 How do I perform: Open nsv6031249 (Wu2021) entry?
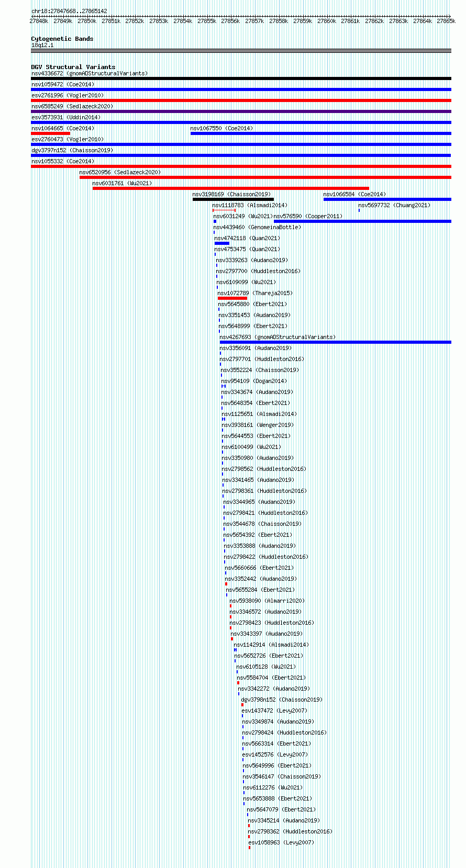point(243,216)
